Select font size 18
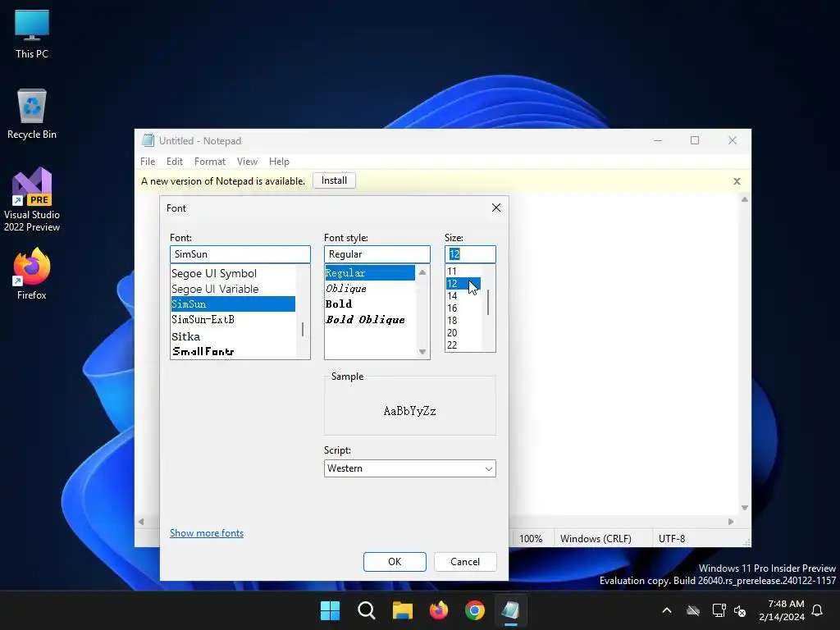This screenshot has width=840, height=630. click(463, 321)
